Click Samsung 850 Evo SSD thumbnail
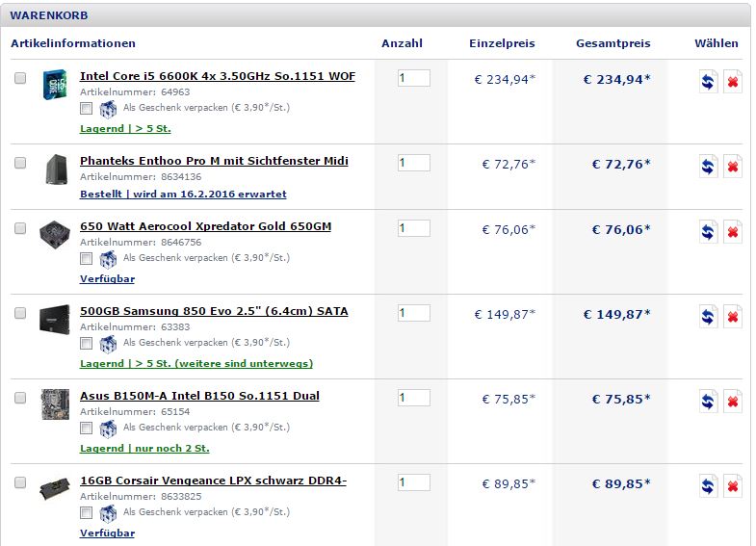Viewport: 756px width, 546px height. [x=55, y=319]
